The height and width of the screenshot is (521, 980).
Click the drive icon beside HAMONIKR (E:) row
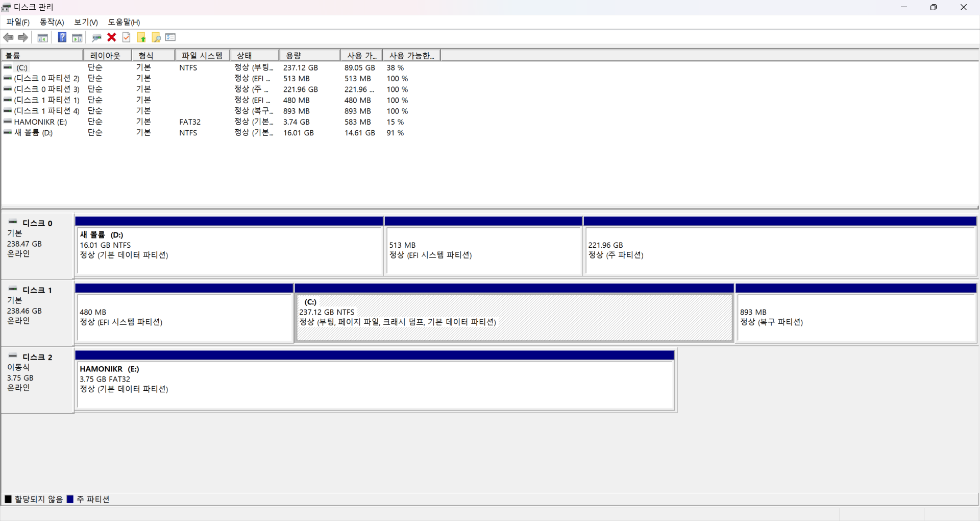pos(8,122)
